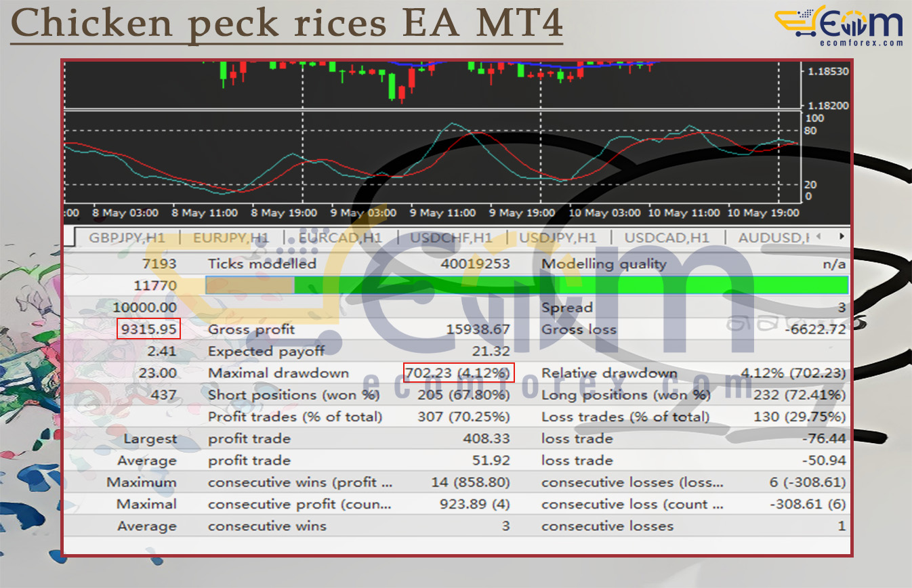Select the Ticks modelled row
The width and height of the screenshot is (912, 588).
pyautogui.click(x=264, y=264)
